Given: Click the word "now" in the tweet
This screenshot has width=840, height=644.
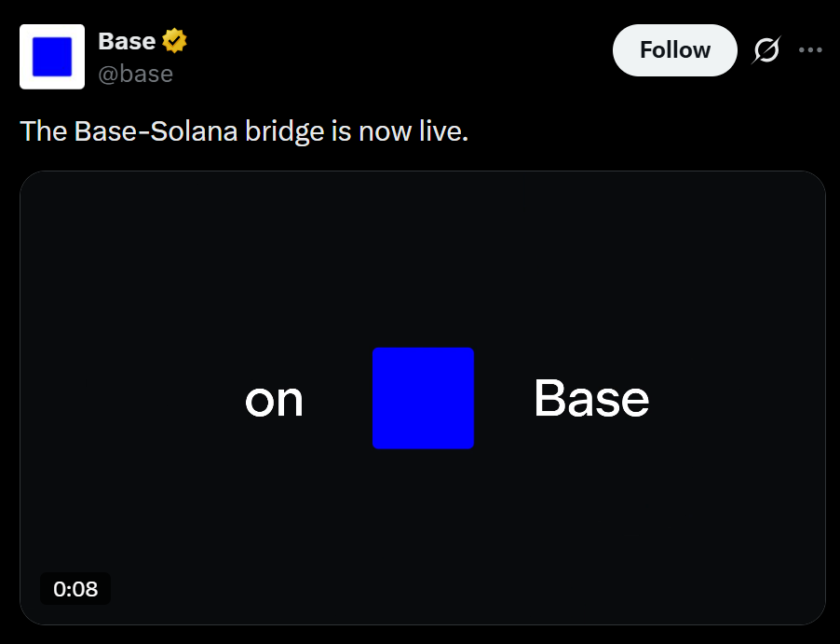Looking at the screenshot, I should pos(386,131).
